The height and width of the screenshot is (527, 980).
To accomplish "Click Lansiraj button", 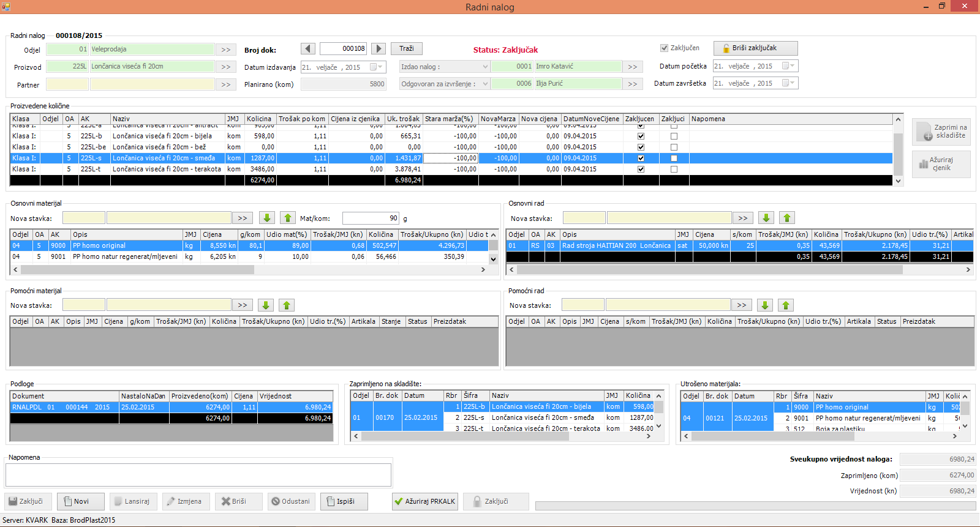I will click(134, 501).
